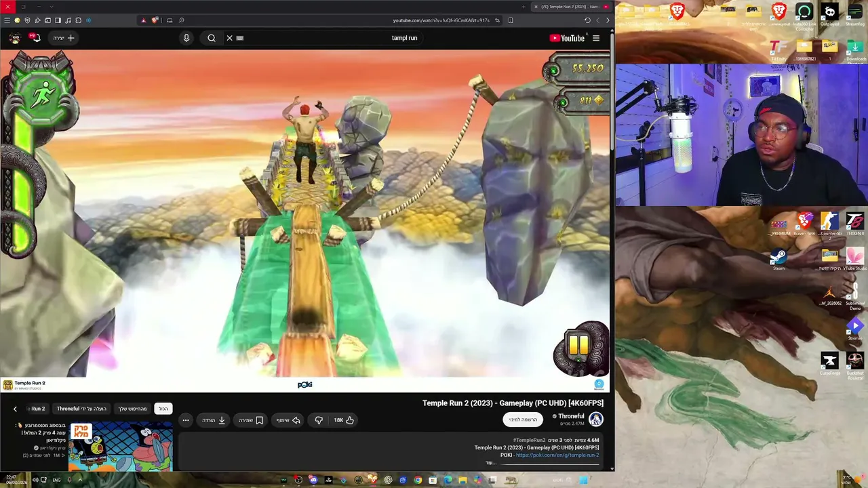Go back in browser history
Viewport: 868px width, 488px height.
[608, 20]
